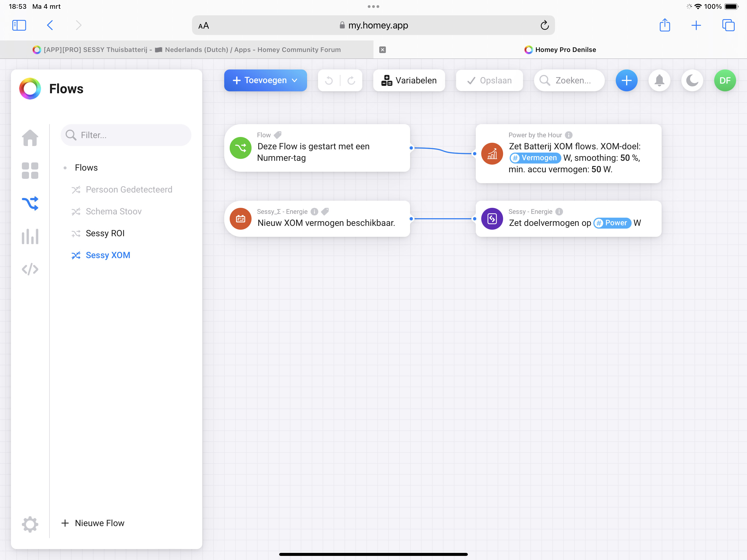Collapse the Flows folder in list
The width and height of the screenshot is (747, 560).
pos(86,168)
